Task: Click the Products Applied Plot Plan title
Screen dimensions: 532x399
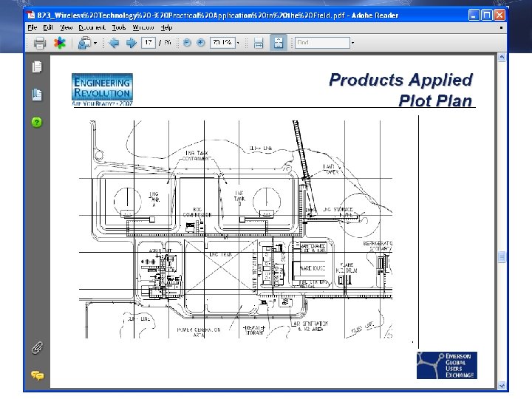Action: (401, 90)
